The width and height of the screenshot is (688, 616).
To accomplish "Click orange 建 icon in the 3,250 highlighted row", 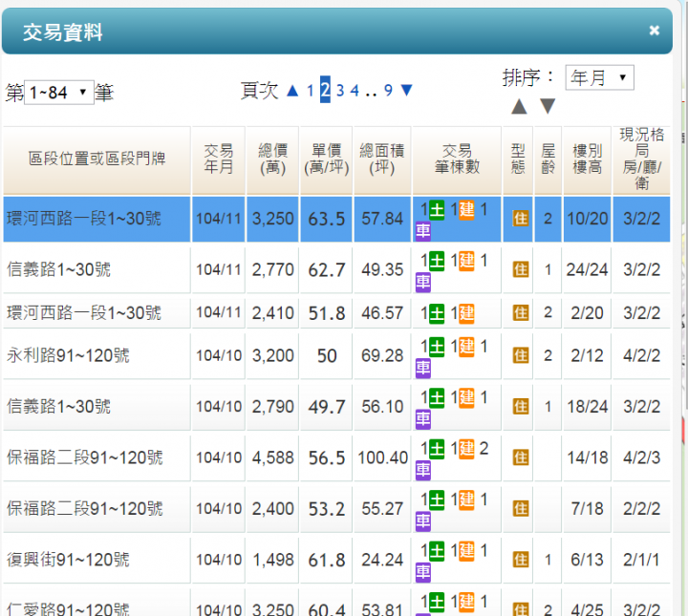I will pyautogui.click(x=466, y=209).
